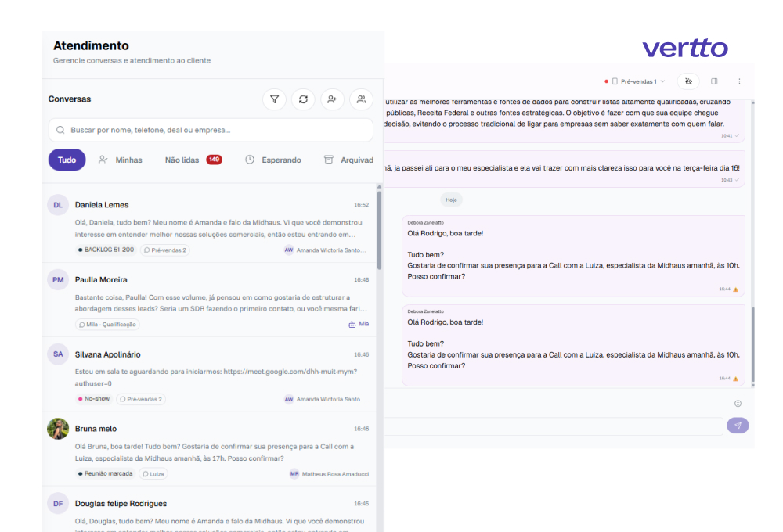Click the conversations list scrollbar

coord(380,231)
